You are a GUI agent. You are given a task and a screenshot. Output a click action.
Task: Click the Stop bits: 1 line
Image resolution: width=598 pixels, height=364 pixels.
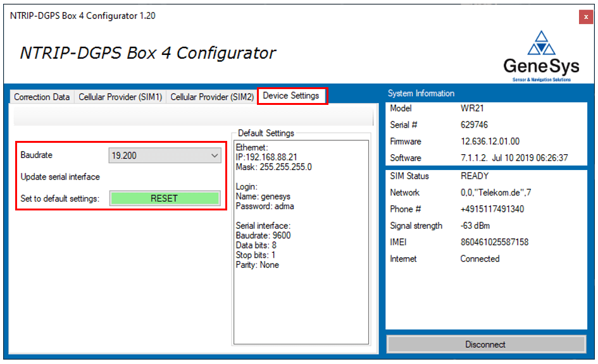coord(255,255)
